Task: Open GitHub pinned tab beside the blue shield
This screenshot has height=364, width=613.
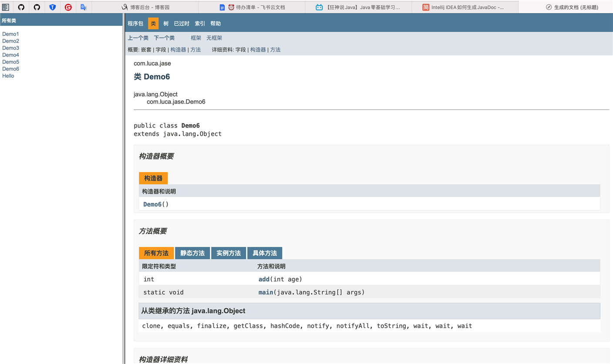Action: (x=37, y=7)
